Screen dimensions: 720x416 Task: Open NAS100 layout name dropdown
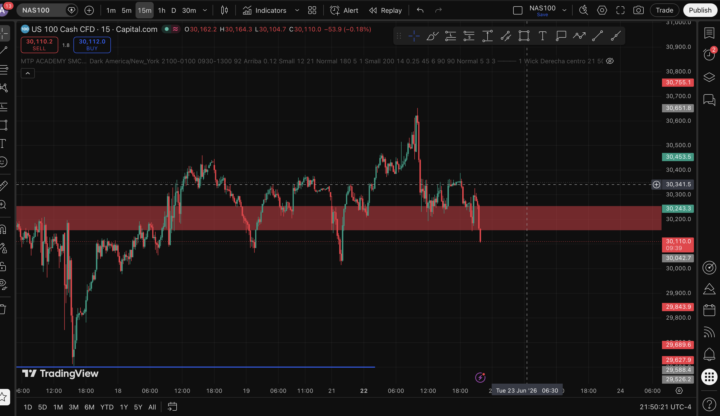[564, 10]
